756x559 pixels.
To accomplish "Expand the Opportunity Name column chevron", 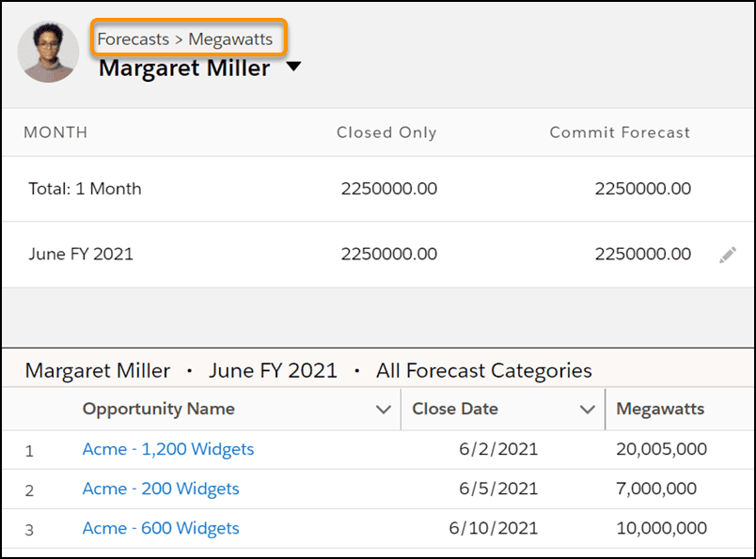I will 384,410.
